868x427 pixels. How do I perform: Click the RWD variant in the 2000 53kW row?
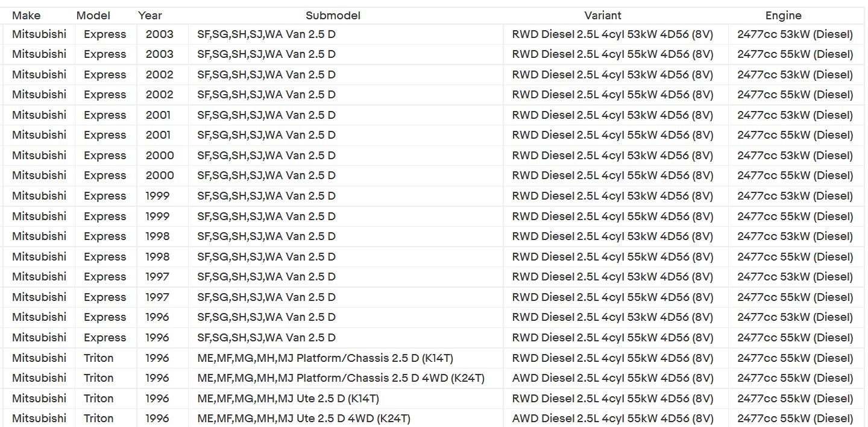click(x=612, y=156)
